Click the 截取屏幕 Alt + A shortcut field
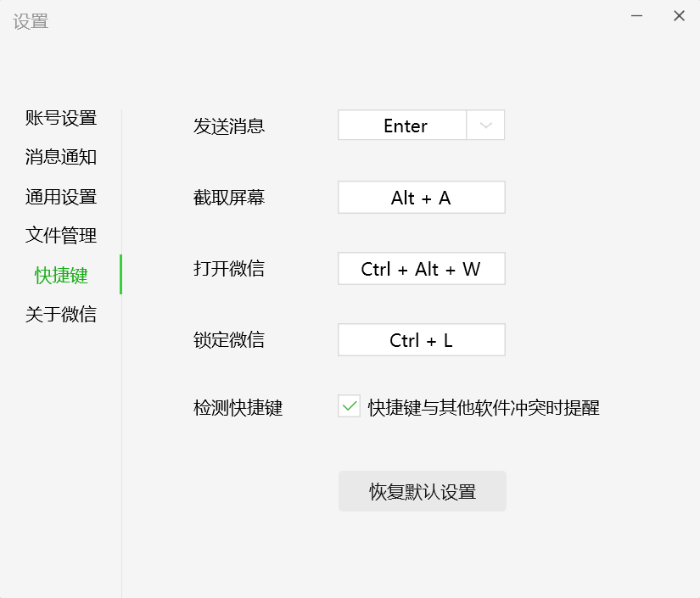The image size is (700, 598). 421,197
